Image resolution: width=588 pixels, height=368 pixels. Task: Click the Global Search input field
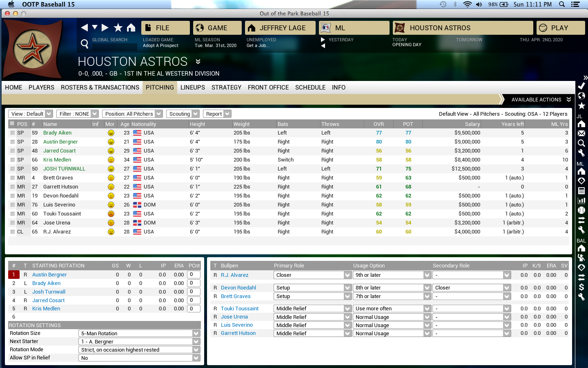pos(115,47)
